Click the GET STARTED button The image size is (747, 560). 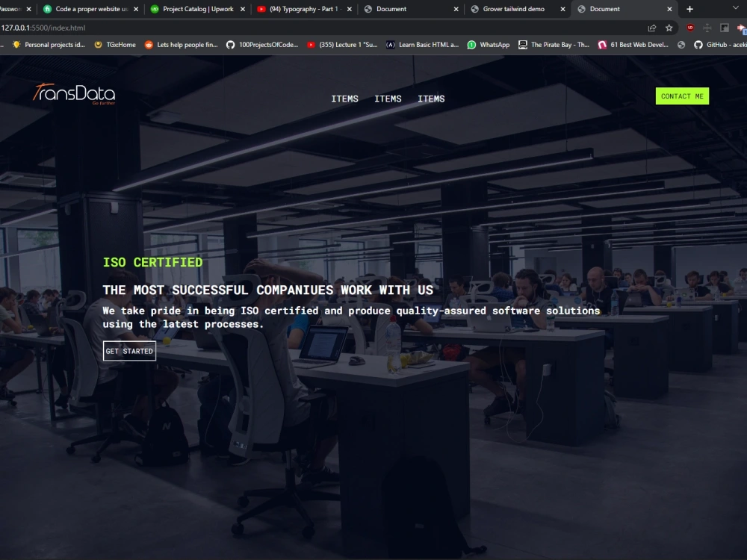[x=129, y=351]
